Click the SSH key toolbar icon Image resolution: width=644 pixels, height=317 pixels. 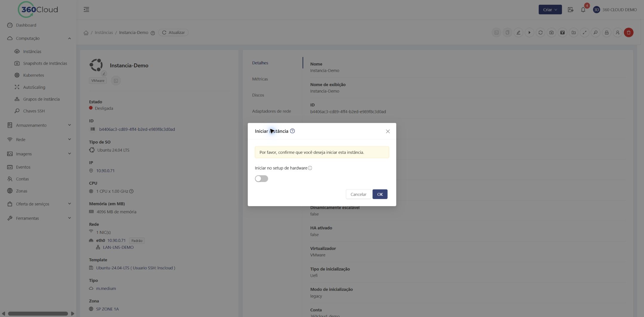595,32
